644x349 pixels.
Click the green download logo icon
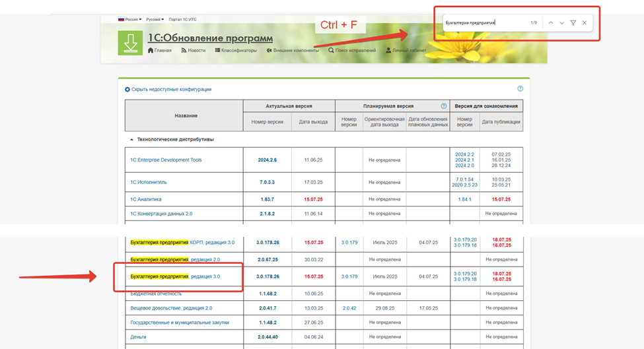(x=130, y=43)
